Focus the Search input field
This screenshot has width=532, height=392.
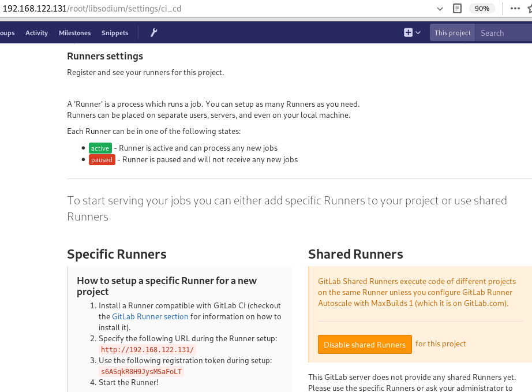tap(502, 33)
